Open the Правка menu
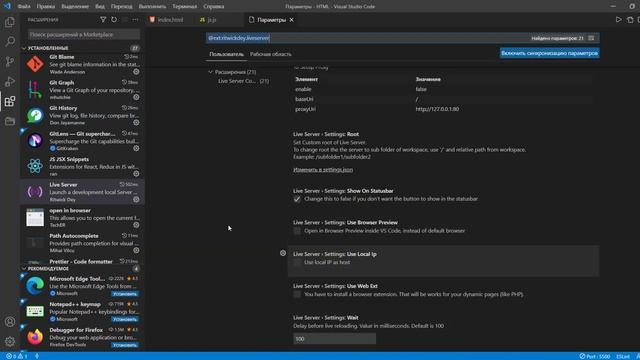The height and width of the screenshot is (360, 640). pos(46,7)
